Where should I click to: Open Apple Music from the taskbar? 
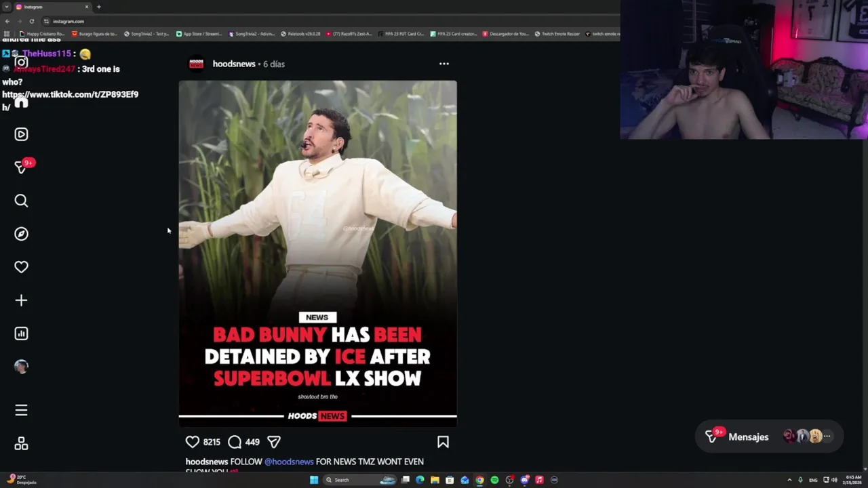[x=539, y=480]
